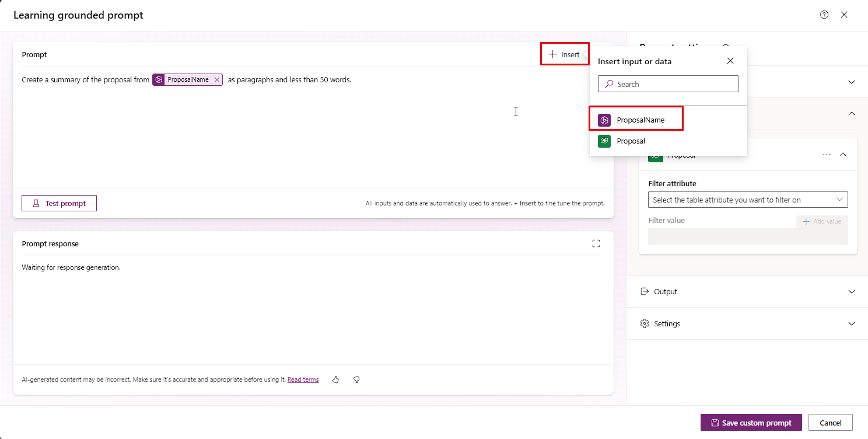Click the Settings gear icon
This screenshot has width=868, height=439.
point(645,323)
